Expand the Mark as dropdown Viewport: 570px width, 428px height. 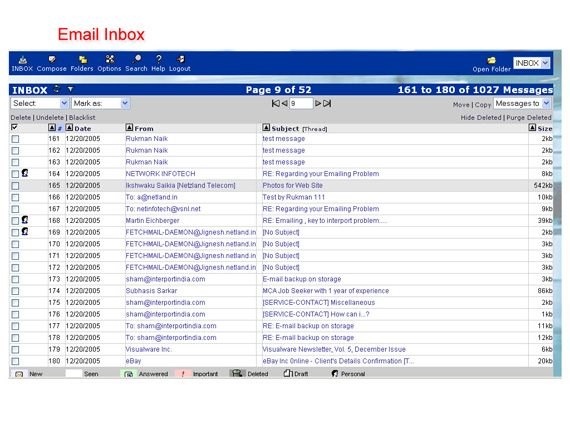coord(100,103)
